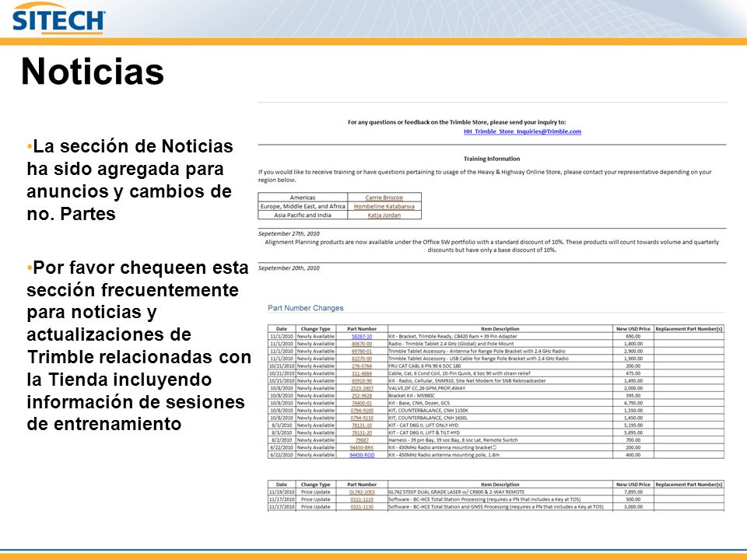Click the Item Description header in upper table
The image size is (747, 560).
(500, 329)
